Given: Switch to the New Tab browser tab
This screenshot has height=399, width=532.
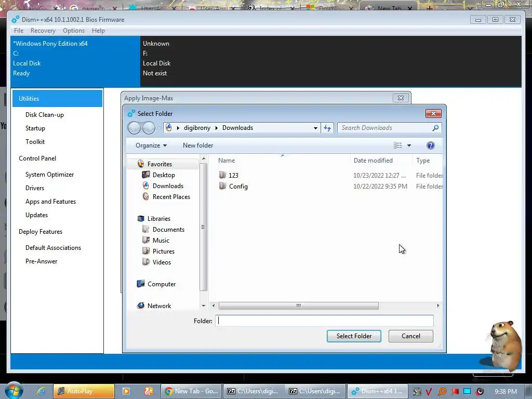Looking at the screenshot, I should 389,8.
